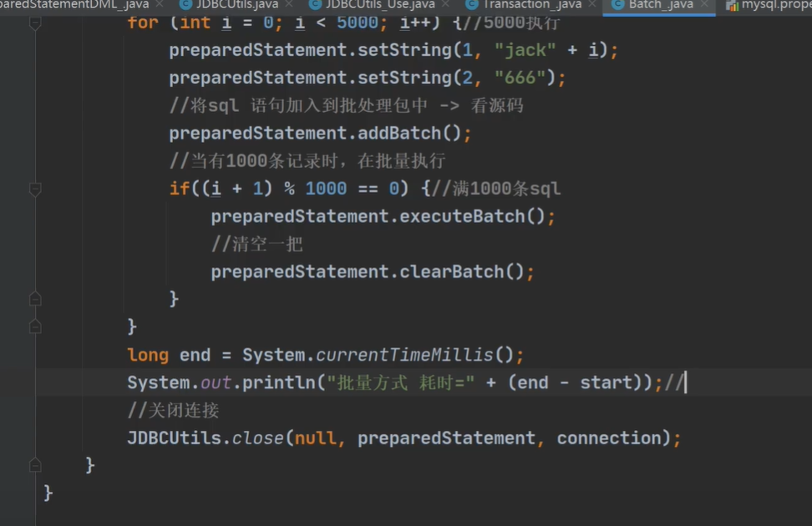The image size is (812, 526).
Task: Click the 1000 modulo value in the if condition
Action: click(326, 189)
